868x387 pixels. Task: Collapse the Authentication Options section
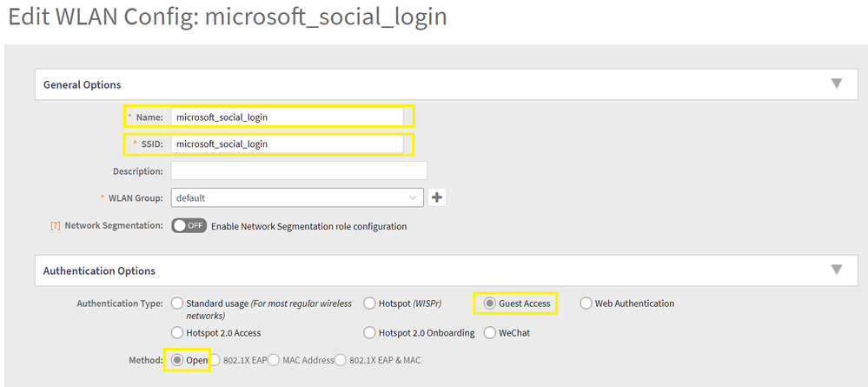pos(836,270)
